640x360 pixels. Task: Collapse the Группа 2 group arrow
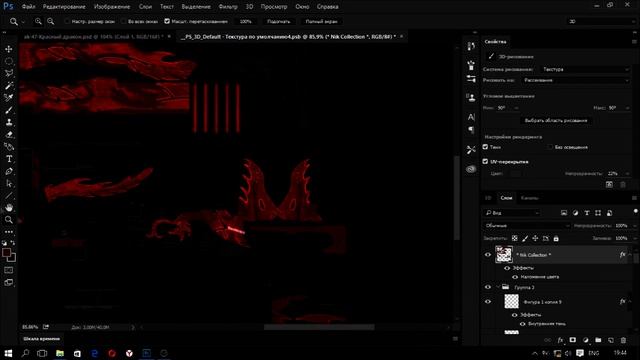498,287
